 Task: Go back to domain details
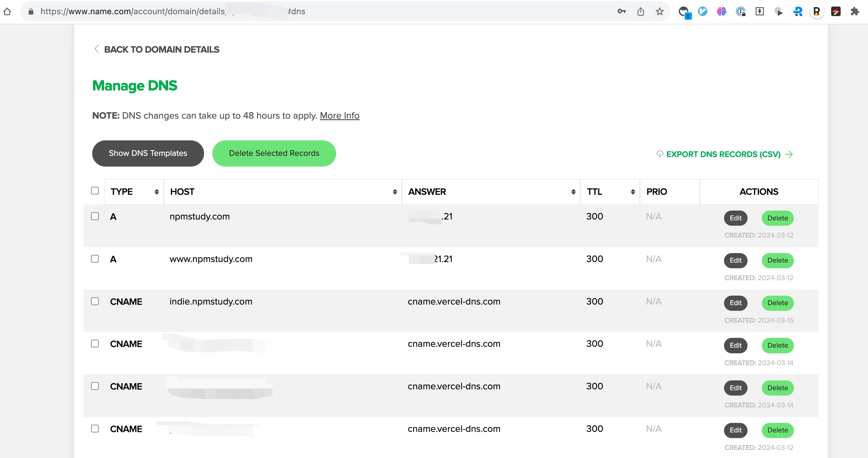[162, 49]
